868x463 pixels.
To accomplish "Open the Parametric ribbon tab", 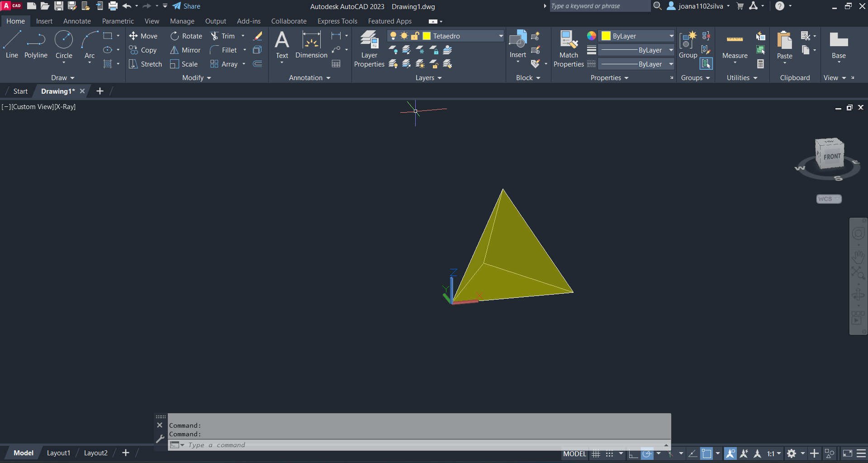I will (118, 21).
